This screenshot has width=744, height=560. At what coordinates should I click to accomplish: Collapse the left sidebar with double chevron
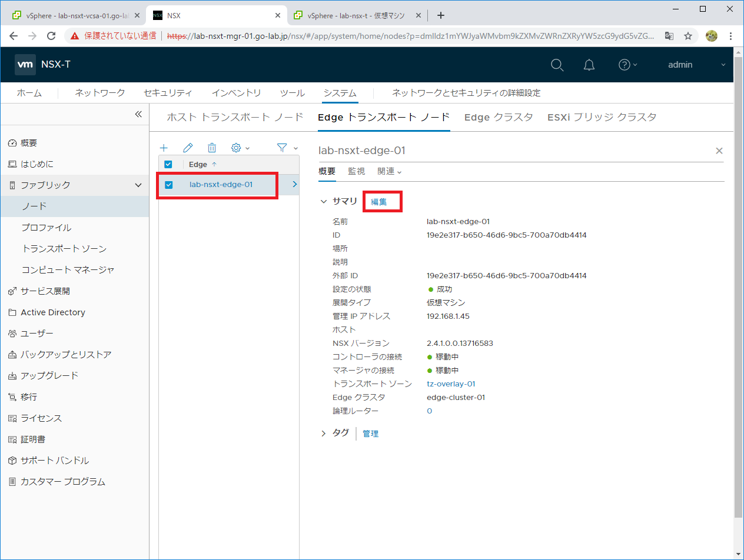tap(138, 114)
